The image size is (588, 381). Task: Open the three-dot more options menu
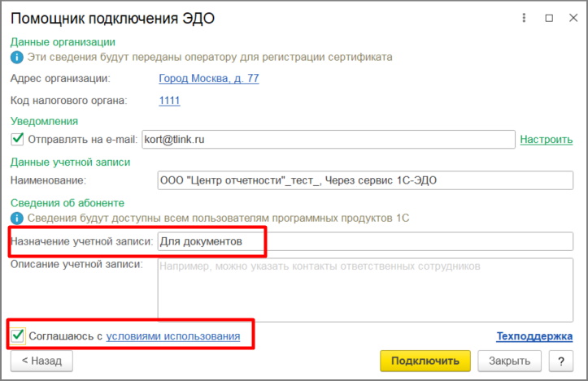pos(524,18)
